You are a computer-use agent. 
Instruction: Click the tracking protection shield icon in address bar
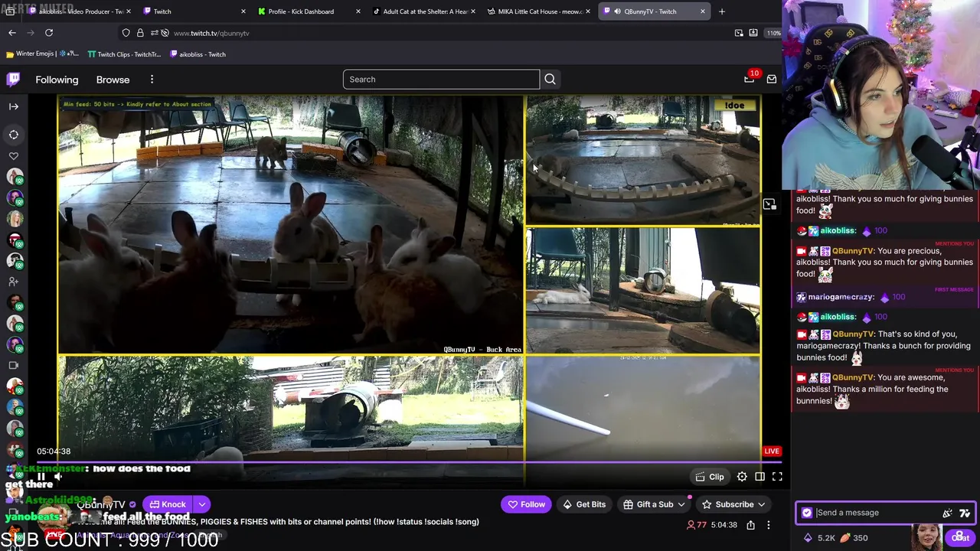click(x=126, y=33)
